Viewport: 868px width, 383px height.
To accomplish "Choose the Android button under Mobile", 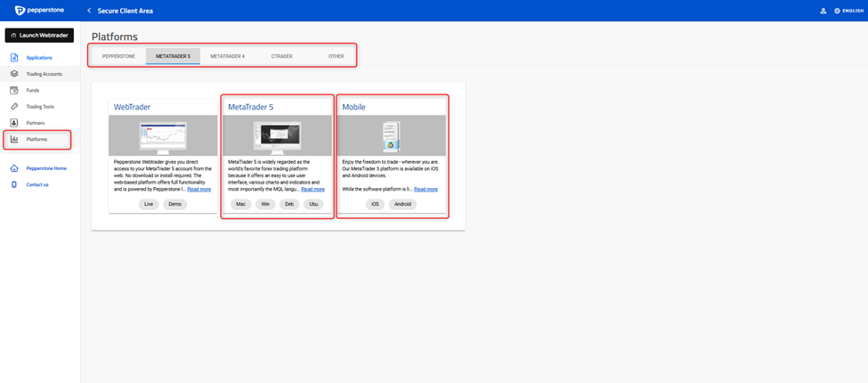I will tap(402, 204).
